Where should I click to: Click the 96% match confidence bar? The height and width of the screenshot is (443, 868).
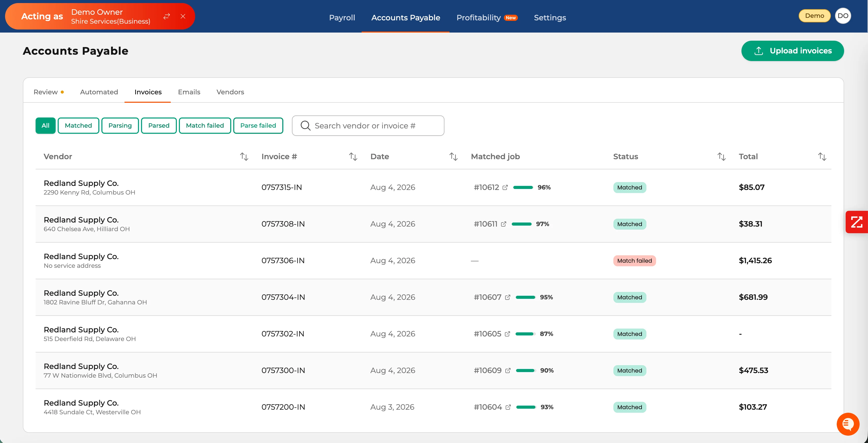[523, 187]
